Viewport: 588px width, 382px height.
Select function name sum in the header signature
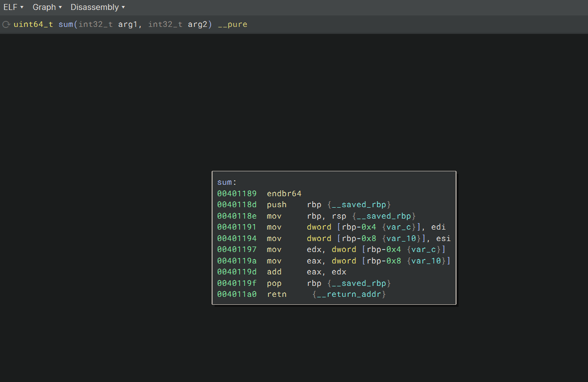[65, 24]
